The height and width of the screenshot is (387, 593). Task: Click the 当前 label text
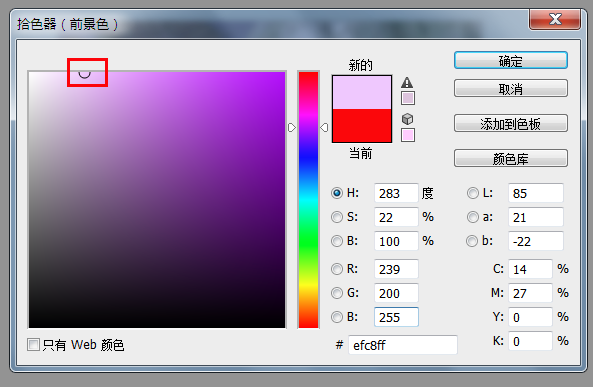[360, 153]
